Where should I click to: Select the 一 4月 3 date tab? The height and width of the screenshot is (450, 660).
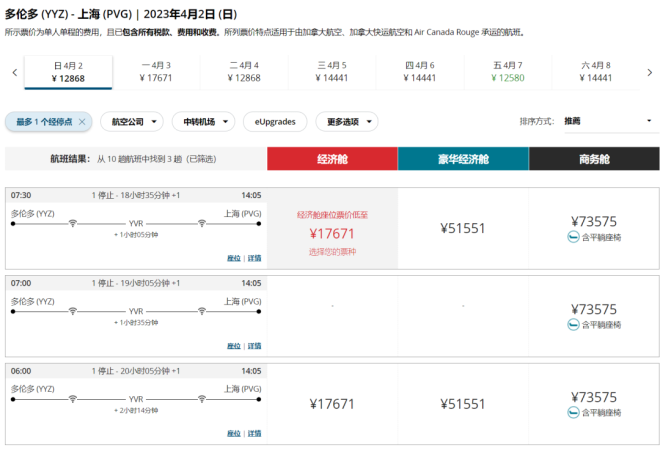pyautogui.click(x=156, y=71)
